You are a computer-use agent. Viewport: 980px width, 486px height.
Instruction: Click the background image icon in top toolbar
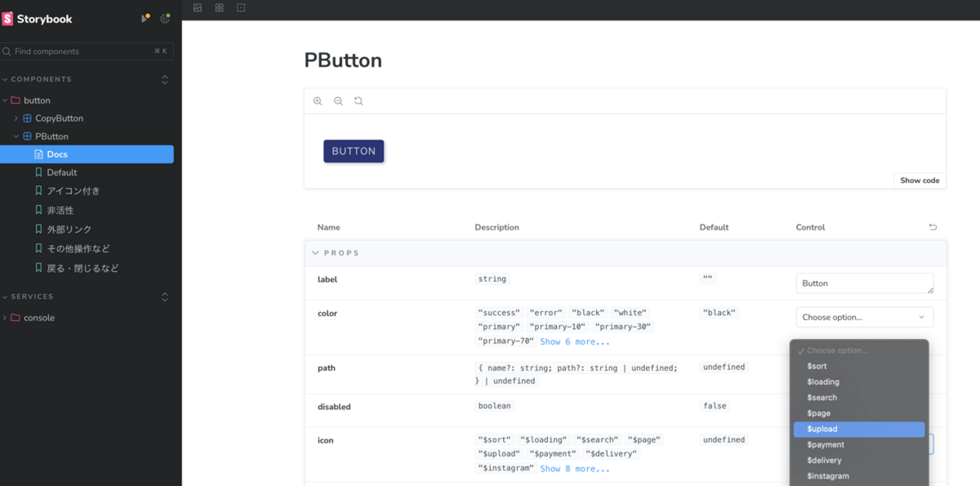click(197, 8)
